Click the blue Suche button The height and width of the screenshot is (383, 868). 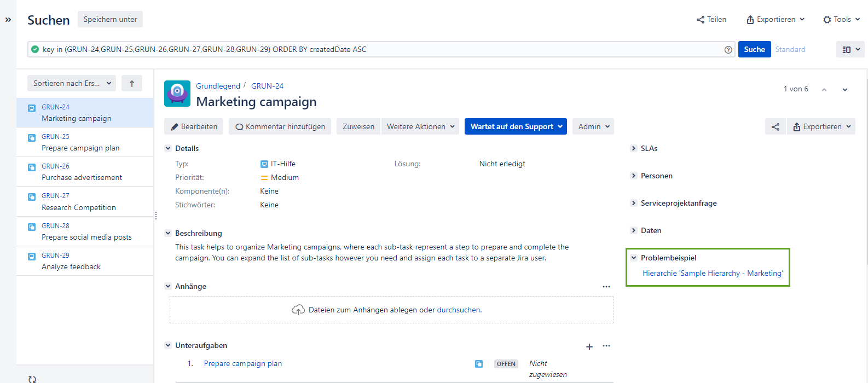pos(754,50)
